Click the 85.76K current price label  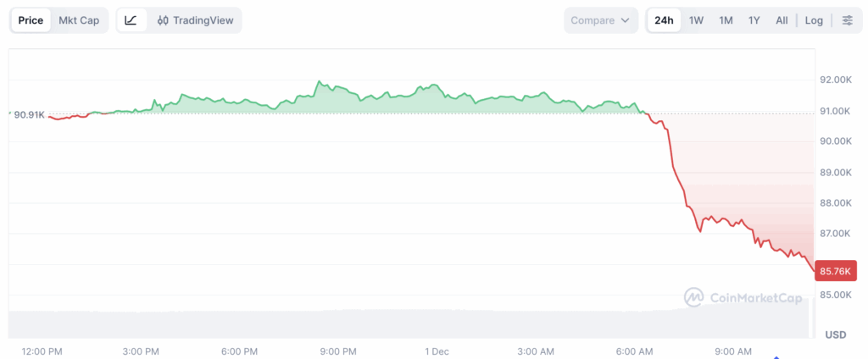[x=837, y=271]
